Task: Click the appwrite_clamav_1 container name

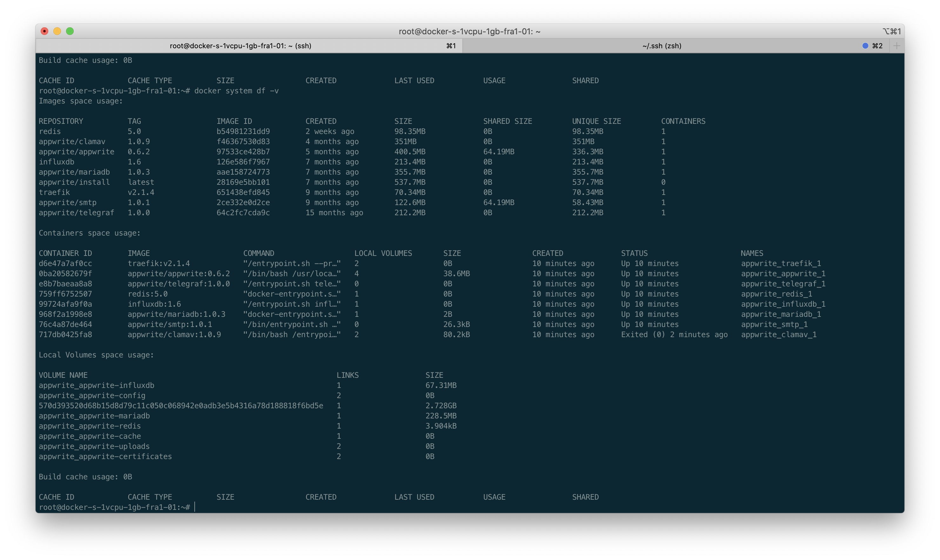Action: pyautogui.click(x=778, y=334)
